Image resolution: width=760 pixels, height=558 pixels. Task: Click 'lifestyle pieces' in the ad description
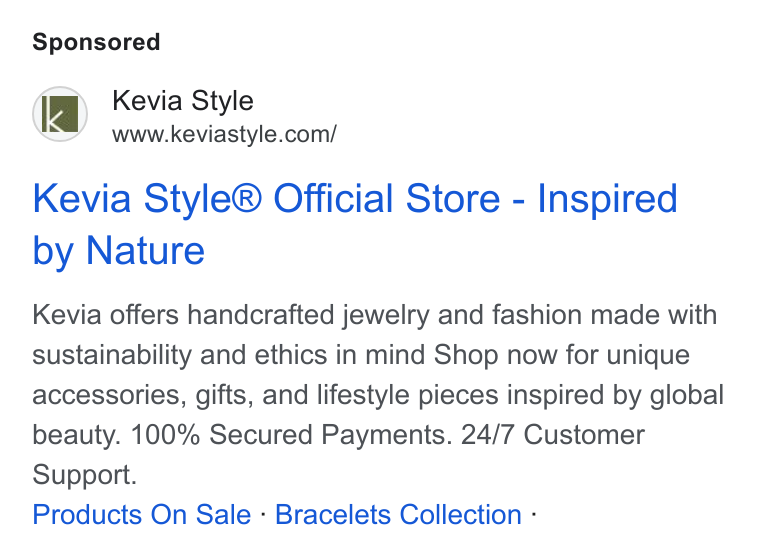point(408,395)
